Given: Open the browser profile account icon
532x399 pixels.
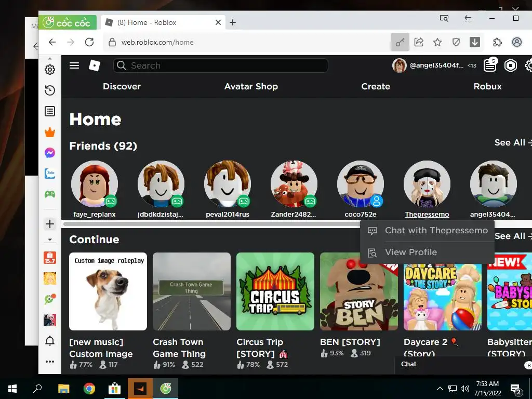Looking at the screenshot, I should tap(517, 42).
